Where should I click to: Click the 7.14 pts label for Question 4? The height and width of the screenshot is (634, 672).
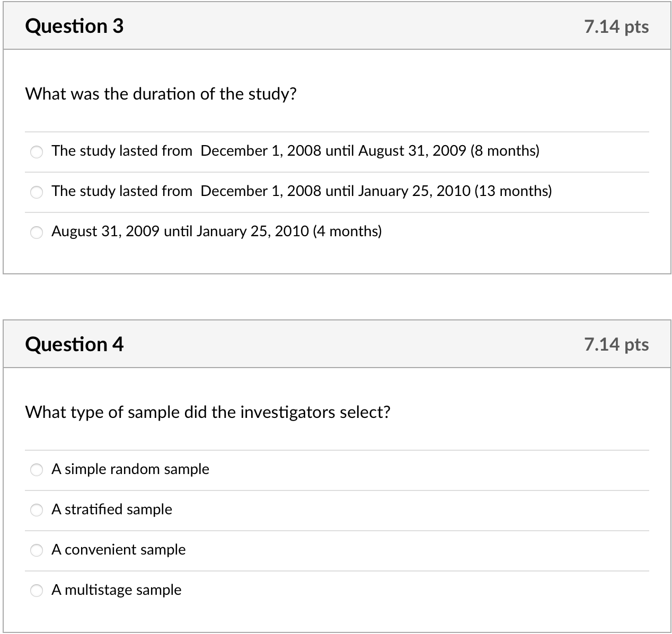pyautogui.click(x=616, y=344)
